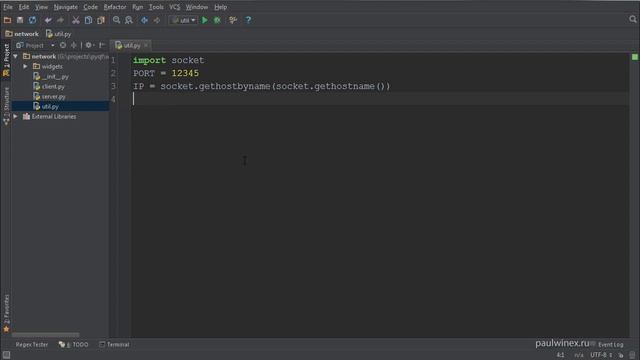Toggle the Favorites side tab
640x360 pixels.
coord(6,313)
